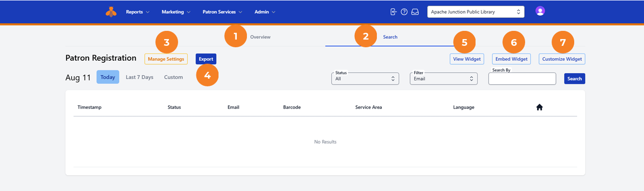This screenshot has width=644, height=191.
Task: Click the blue Search button
Action: tap(575, 79)
